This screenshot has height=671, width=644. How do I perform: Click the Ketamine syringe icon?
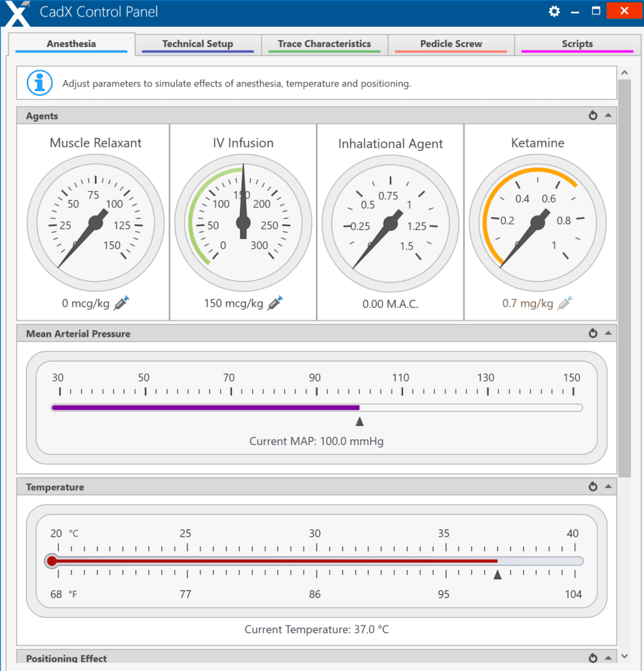click(x=565, y=303)
